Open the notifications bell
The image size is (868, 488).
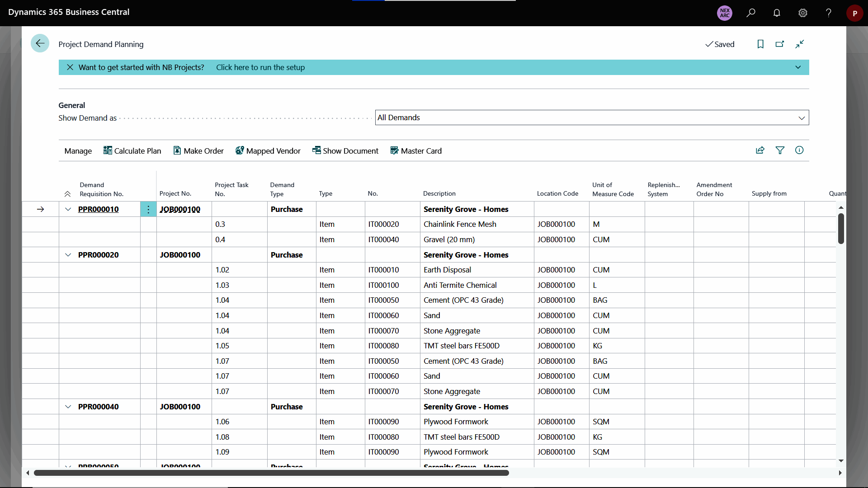click(777, 13)
